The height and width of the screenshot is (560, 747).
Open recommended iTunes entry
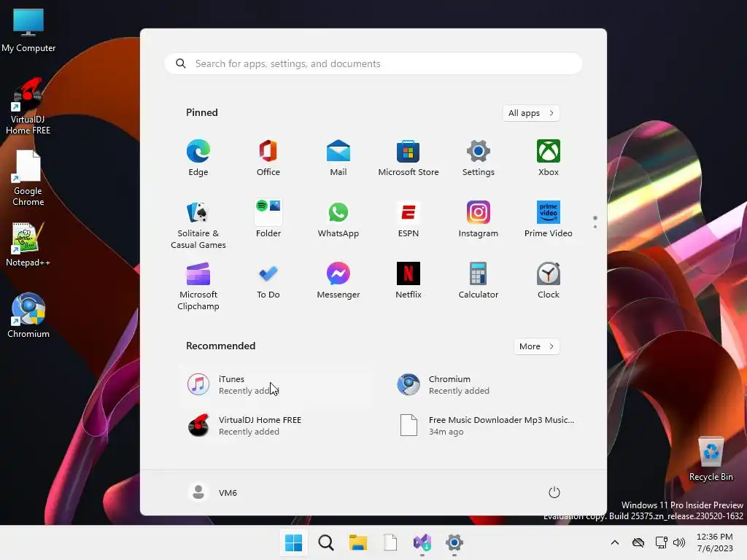[x=276, y=385]
